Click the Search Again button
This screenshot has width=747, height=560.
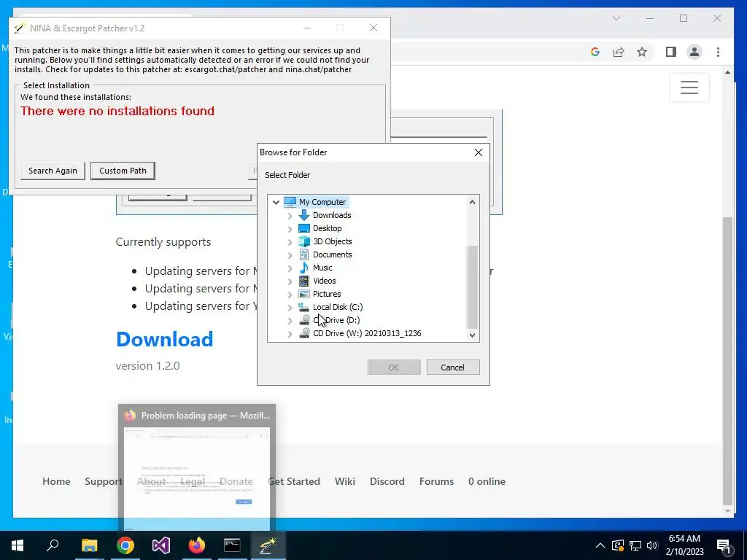[x=53, y=171]
